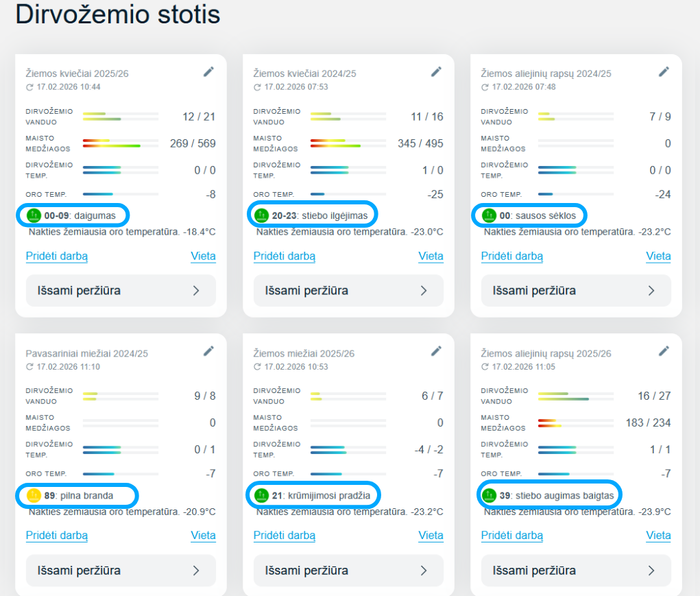Click edit pencil on Pavasariniai miežiai 2024/25
The width and height of the screenshot is (700, 596).
click(208, 351)
